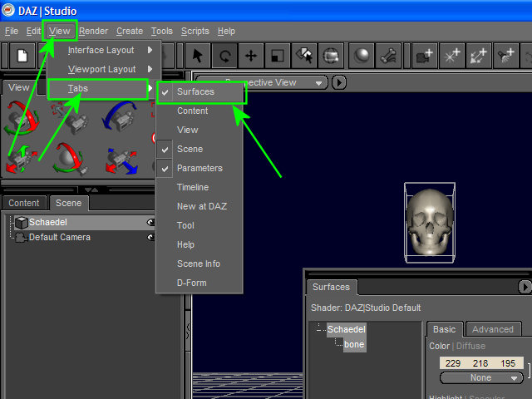Choose the Surface Selection tool
Image resolution: width=532 pixels, height=399 pixels.
(x=304, y=56)
